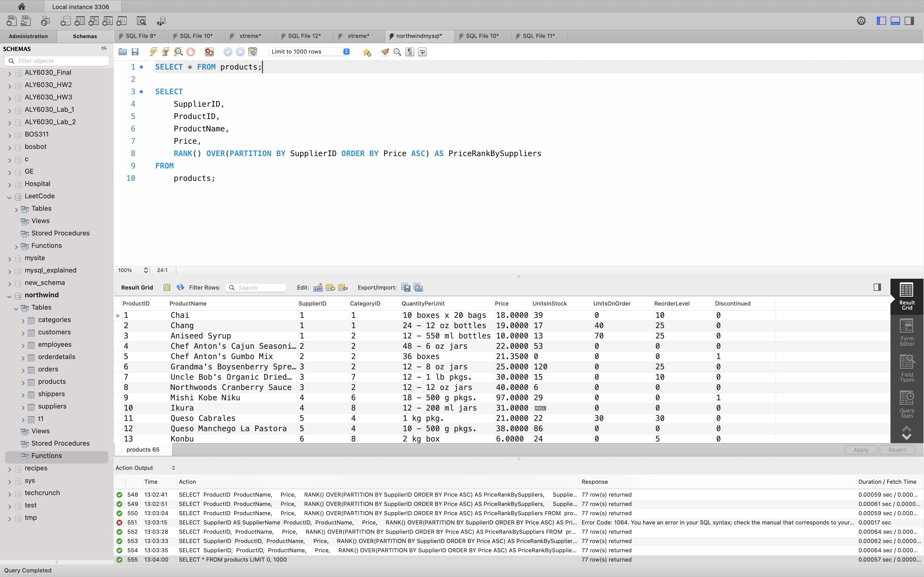Open the Form Editor side panel
Viewport: 924px width, 577px height.
tap(906, 332)
